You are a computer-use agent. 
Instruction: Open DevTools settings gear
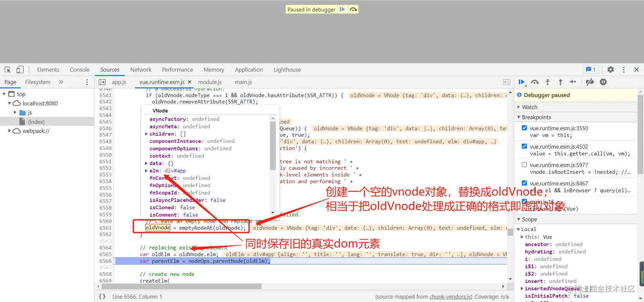pos(611,70)
